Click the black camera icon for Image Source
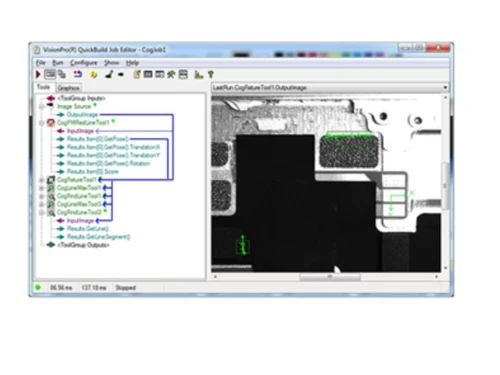 (50, 105)
